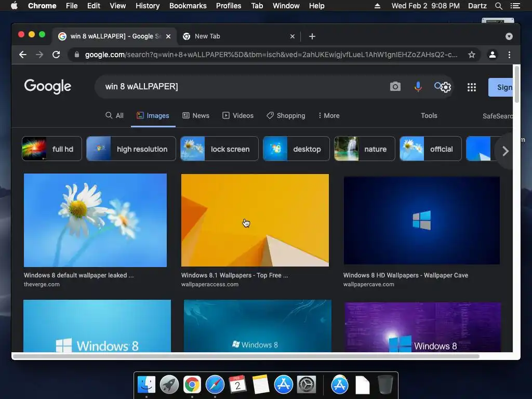Click the forward navigation arrow
Screen dimensions: 532x399
point(39,55)
